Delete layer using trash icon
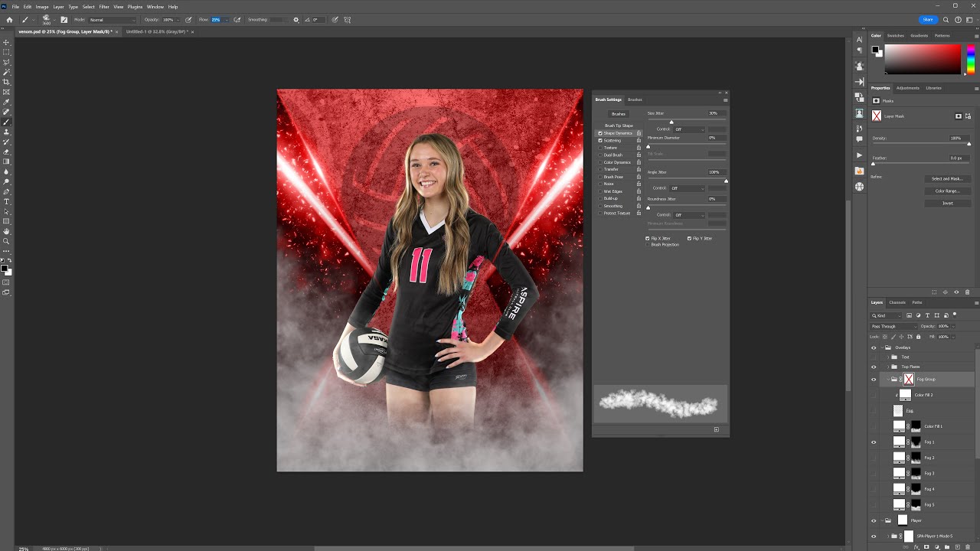The image size is (980, 551). coord(967,546)
